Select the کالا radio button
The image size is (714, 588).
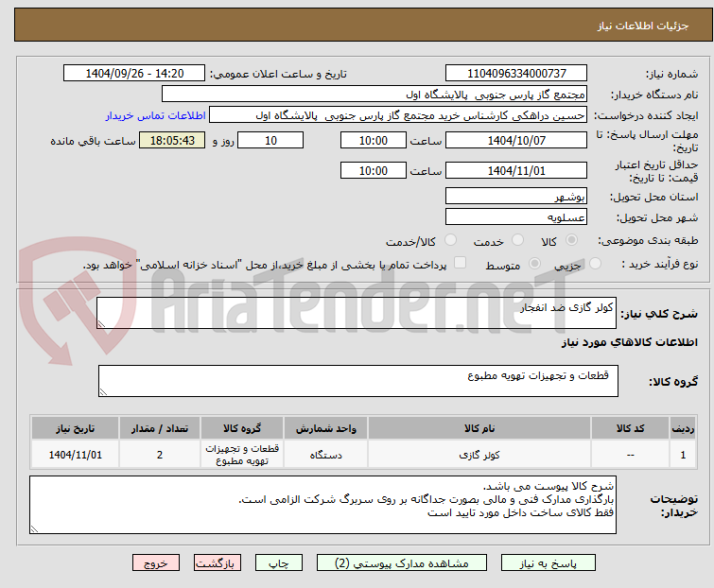[x=571, y=240]
